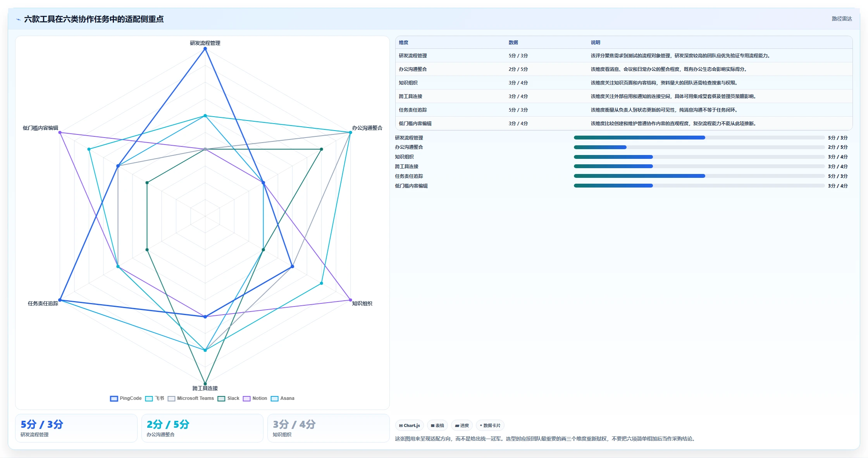Click the 研发流程管理 progress bar
This screenshot has width=868, height=458.
pos(699,138)
